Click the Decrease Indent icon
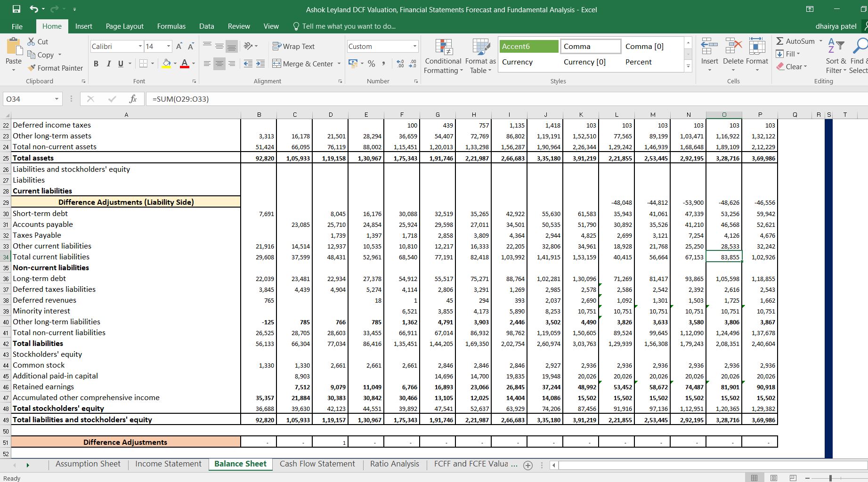 [x=248, y=64]
